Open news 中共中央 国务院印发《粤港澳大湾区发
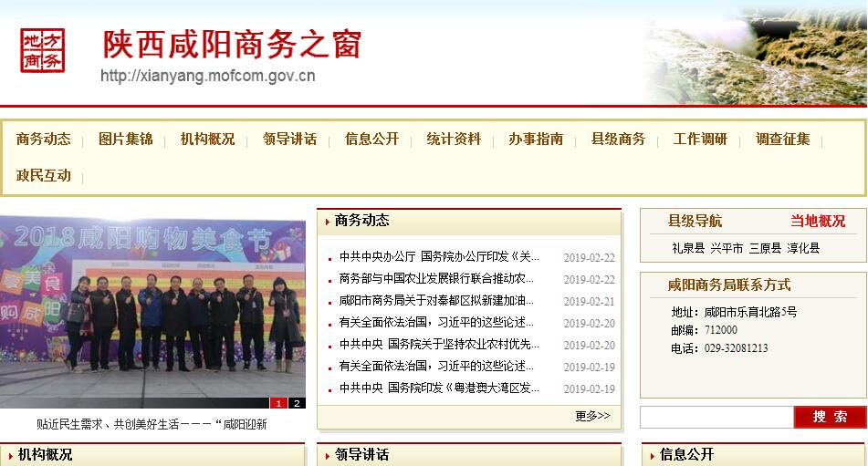The width and height of the screenshot is (868, 466). point(439,388)
